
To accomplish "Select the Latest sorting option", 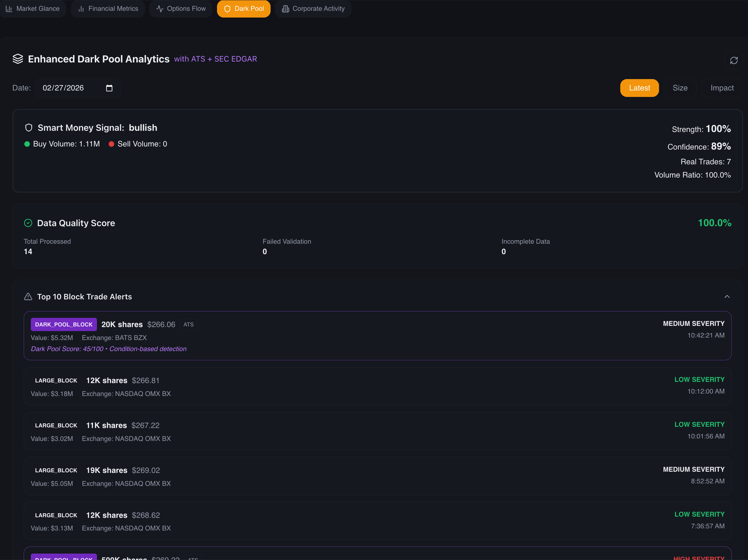I will tap(639, 88).
